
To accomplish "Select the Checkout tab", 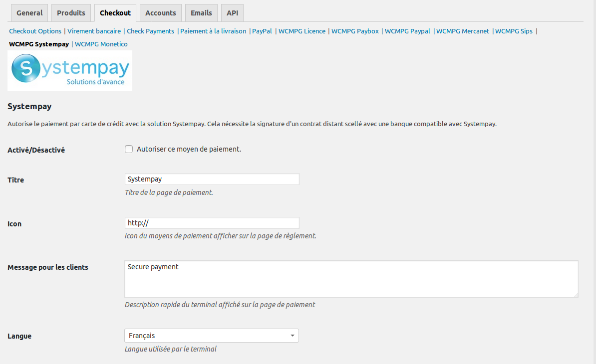I will pyautogui.click(x=115, y=13).
